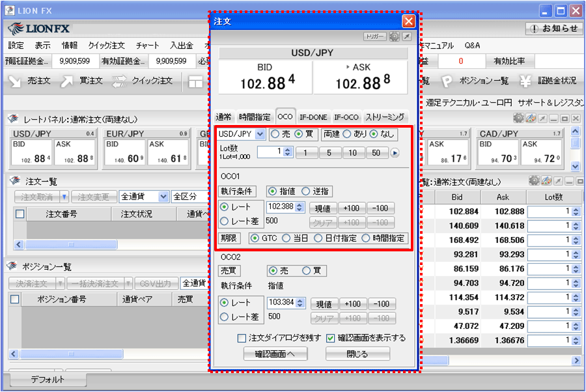Maximize the rate panel above CAD/JPY
Screen dimensions: 586x392
[565, 119]
